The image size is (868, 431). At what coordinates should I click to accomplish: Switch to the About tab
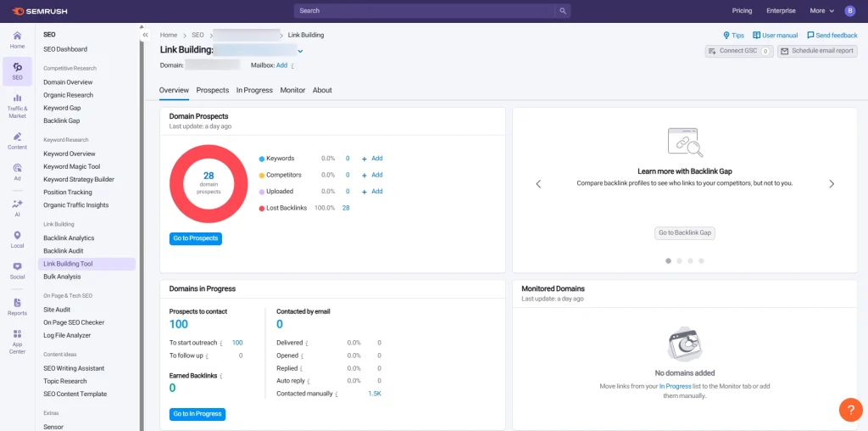pos(322,90)
